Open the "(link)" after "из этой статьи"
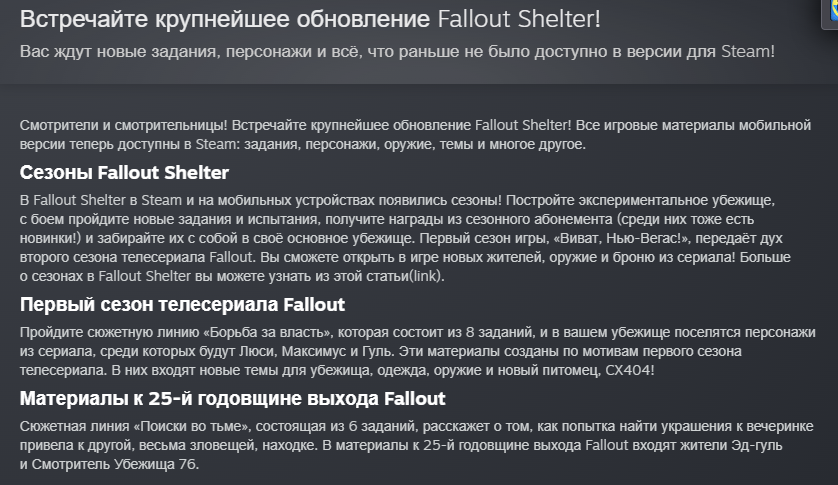The width and height of the screenshot is (838, 485). (x=425, y=277)
